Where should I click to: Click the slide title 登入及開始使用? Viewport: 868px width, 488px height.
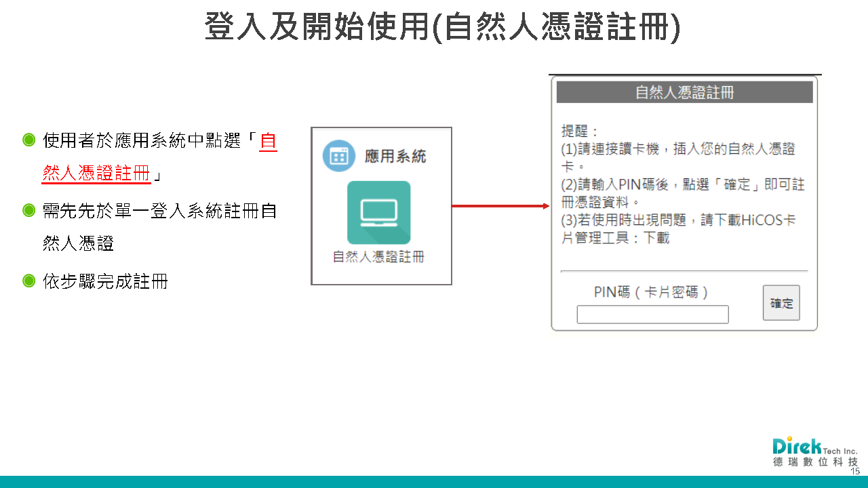point(442,27)
